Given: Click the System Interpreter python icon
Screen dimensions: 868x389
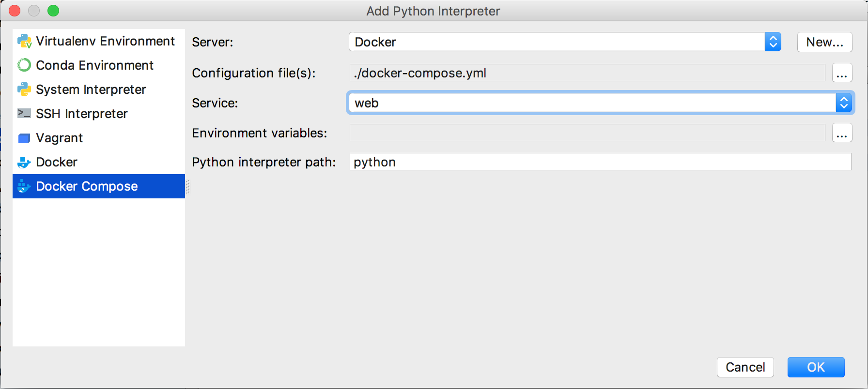Looking at the screenshot, I should point(24,90).
